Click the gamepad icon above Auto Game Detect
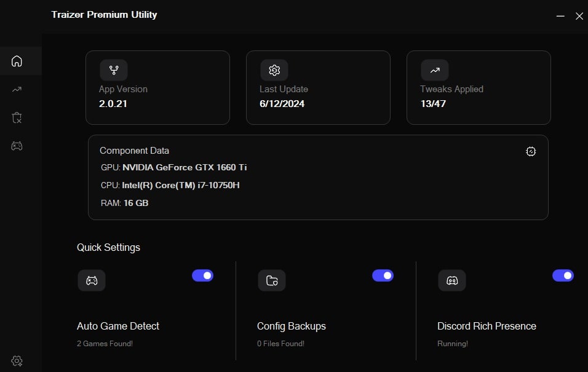This screenshot has width=588, height=372. pyautogui.click(x=91, y=280)
